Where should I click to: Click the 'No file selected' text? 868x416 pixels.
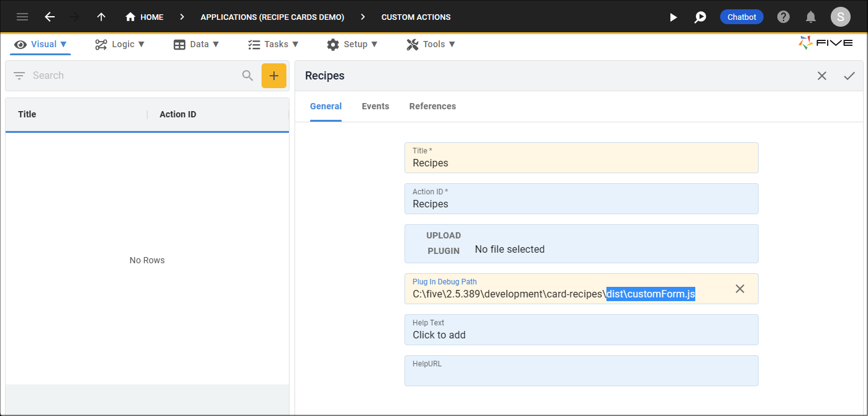click(x=509, y=249)
